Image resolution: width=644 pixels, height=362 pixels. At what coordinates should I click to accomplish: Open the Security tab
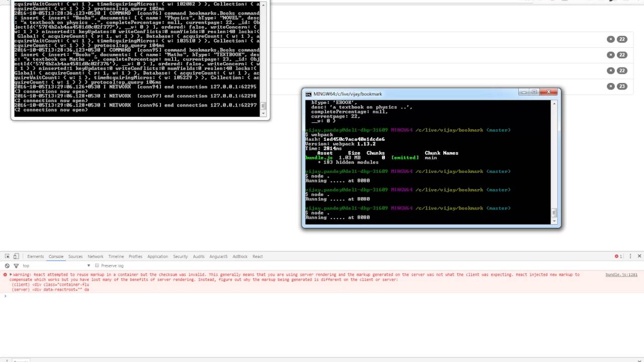point(180,256)
